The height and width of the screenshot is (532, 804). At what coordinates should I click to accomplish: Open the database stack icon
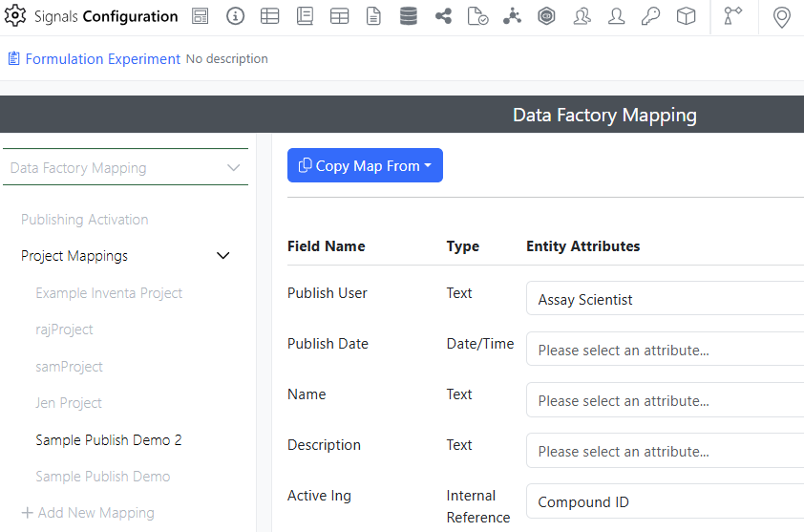coord(409,16)
